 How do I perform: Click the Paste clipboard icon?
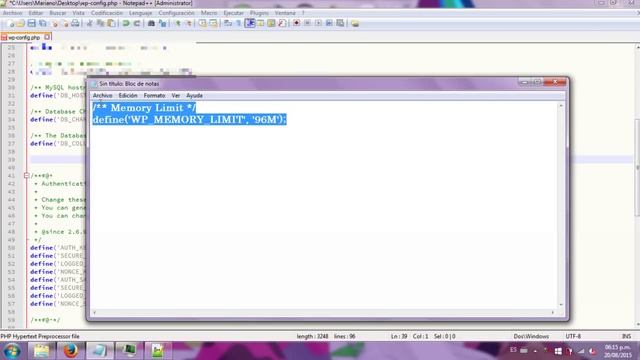111,23
